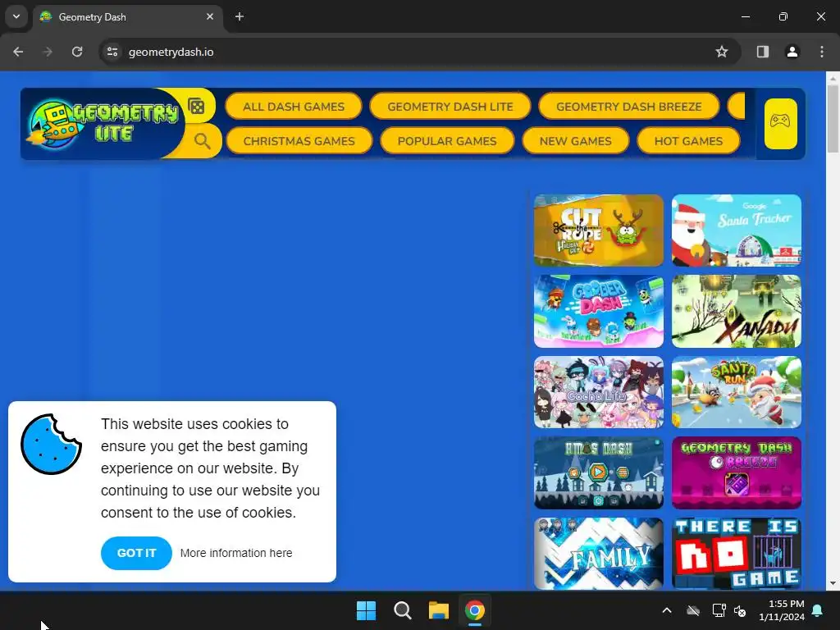Open the Cut the Rope game thumbnail
Image resolution: width=840 pixels, height=630 pixels.
(x=598, y=231)
